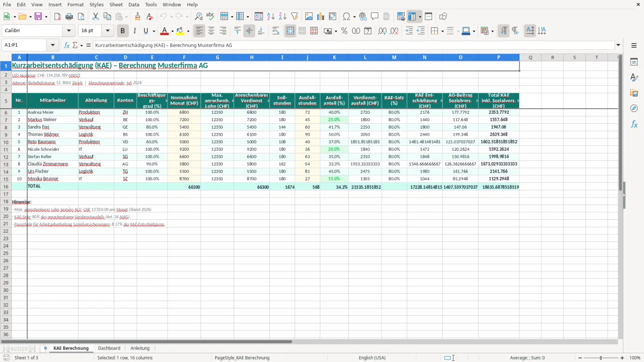
Task: Open the sidebar Navigator compass icon
Action: pyautogui.click(x=634, y=109)
